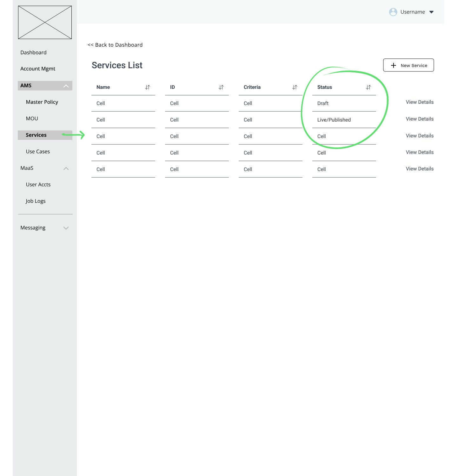The image size is (457, 476).
Task: Open Dashboard from the sidebar
Action: click(x=33, y=52)
